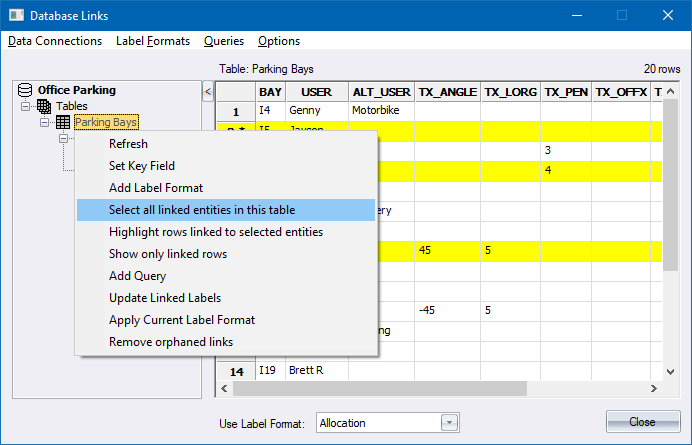Open the Data Connections menu
This screenshot has width=692, height=445.
[x=55, y=41]
